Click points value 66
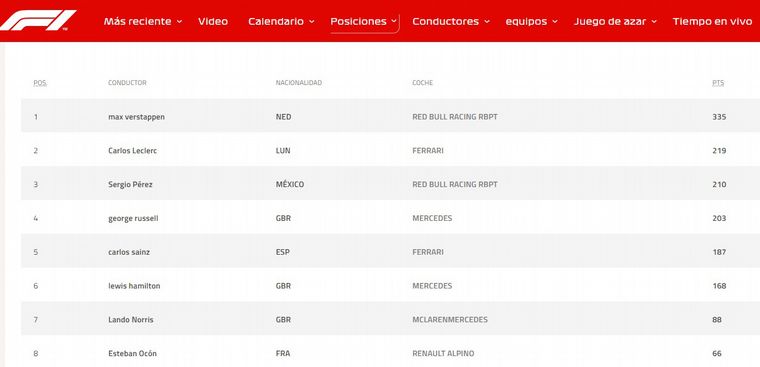Screen dimensions: 760x367 click(x=717, y=354)
